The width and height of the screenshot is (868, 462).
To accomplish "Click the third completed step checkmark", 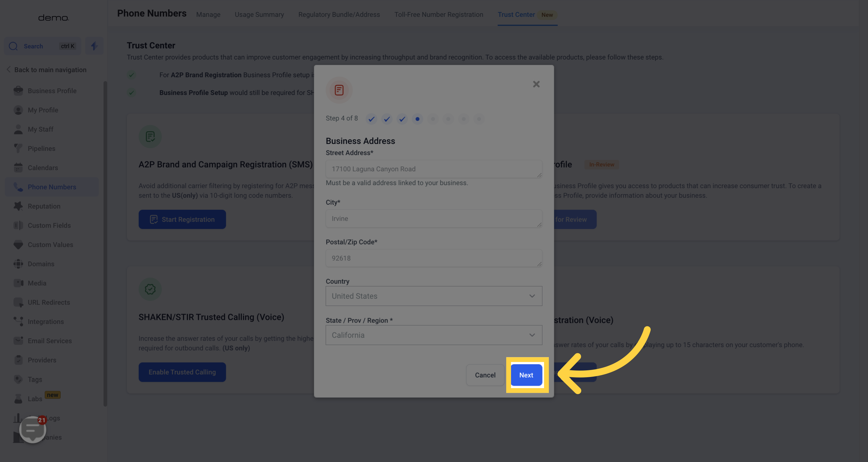I will click(x=402, y=119).
